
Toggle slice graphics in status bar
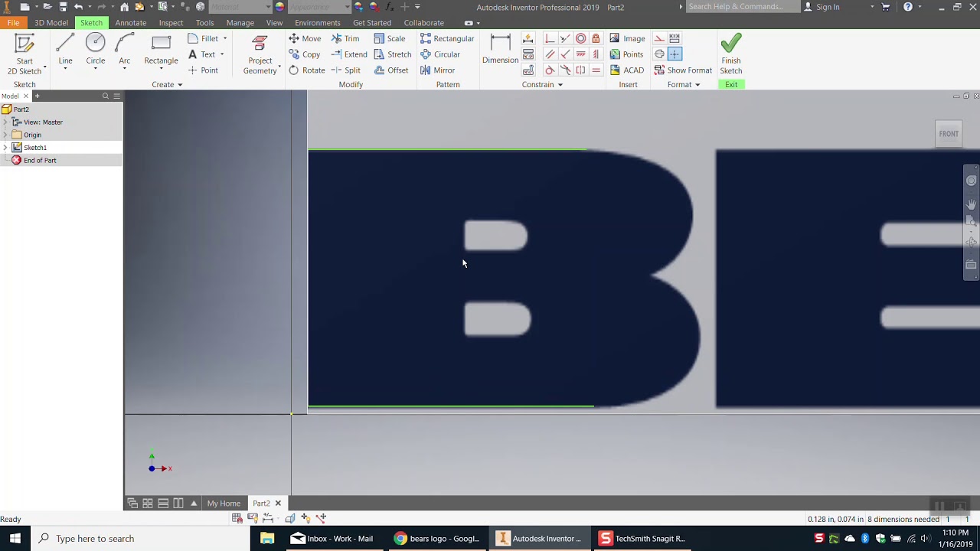pyautogui.click(x=290, y=518)
